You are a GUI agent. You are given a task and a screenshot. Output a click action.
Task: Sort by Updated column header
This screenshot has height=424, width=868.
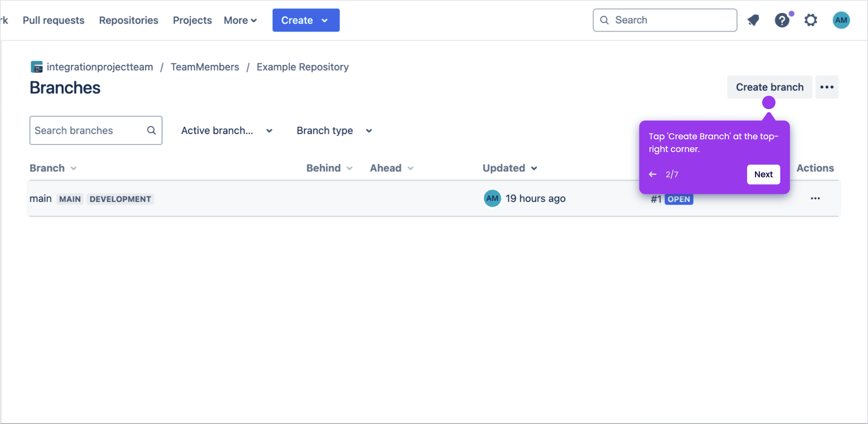click(x=510, y=168)
